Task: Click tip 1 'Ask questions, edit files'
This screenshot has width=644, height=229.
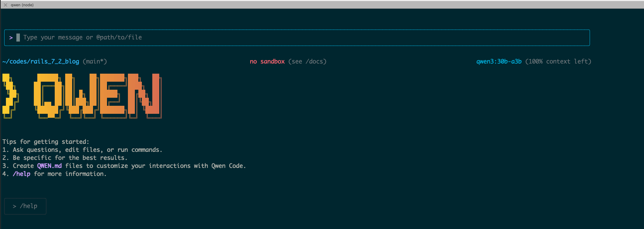Action: point(82,150)
